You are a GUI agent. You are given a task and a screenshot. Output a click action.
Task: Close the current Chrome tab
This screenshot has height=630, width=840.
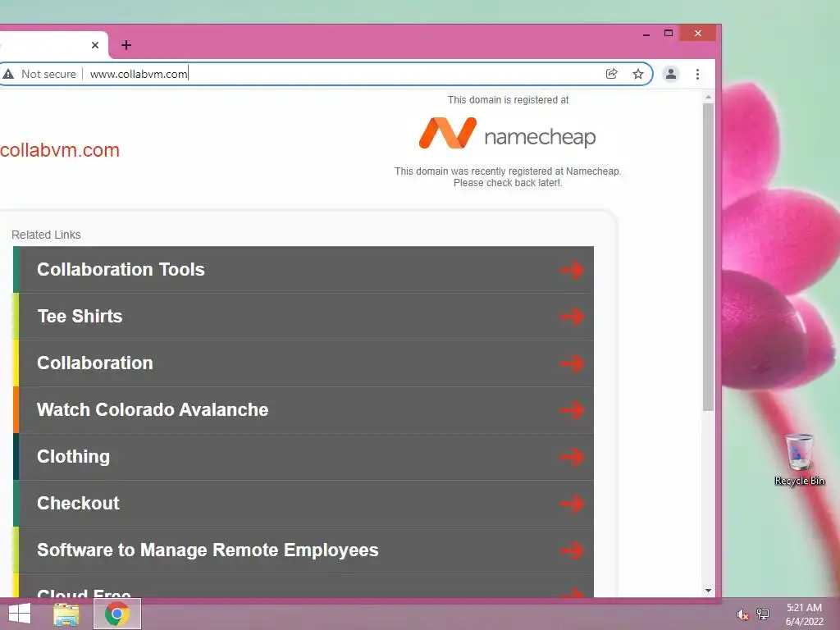[95, 45]
